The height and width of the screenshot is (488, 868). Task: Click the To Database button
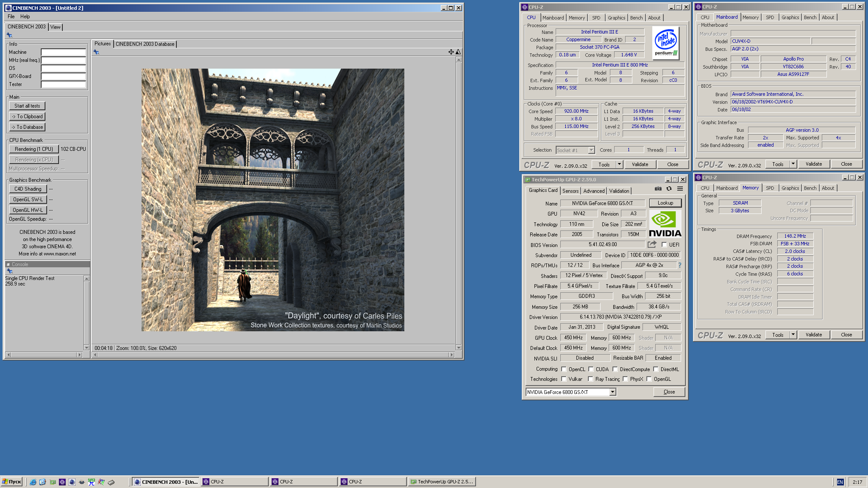[27, 127]
